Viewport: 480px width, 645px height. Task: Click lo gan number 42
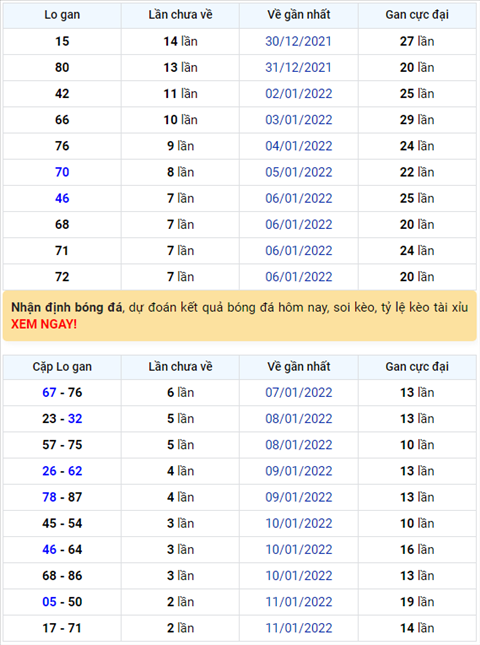tap(62, 94)
